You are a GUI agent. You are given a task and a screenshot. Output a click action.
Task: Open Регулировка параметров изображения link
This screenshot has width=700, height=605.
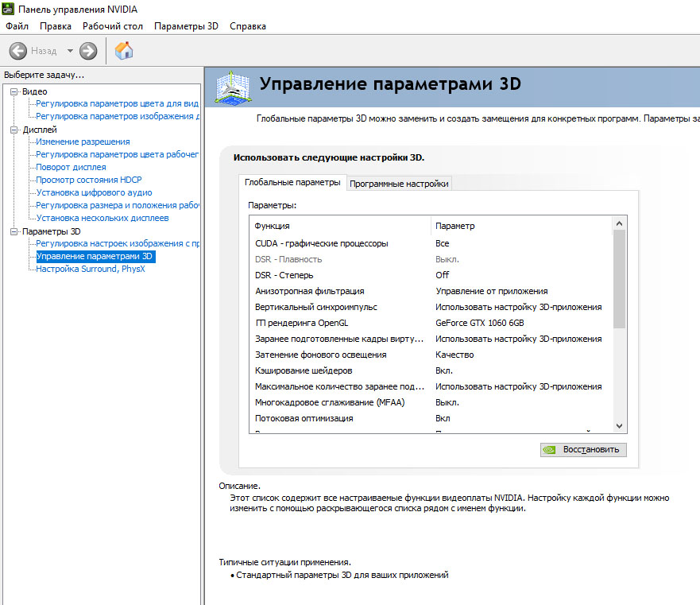point(118,116)
